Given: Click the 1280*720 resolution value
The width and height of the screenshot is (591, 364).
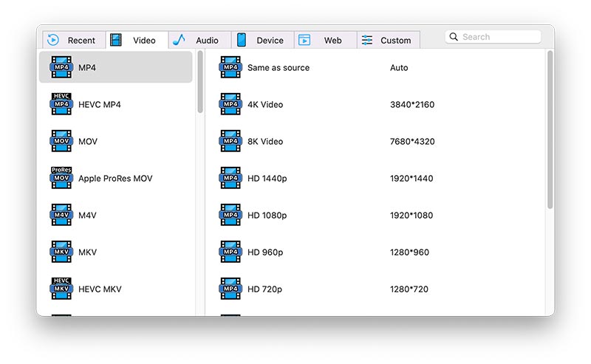Looking at the screenshot, I should click(409, 289).
